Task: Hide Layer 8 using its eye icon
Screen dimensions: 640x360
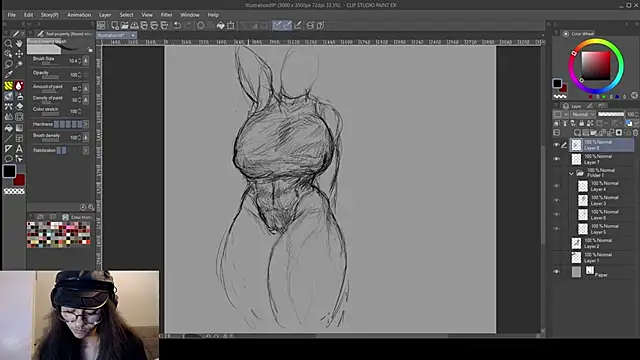Action: pos(556,145)
